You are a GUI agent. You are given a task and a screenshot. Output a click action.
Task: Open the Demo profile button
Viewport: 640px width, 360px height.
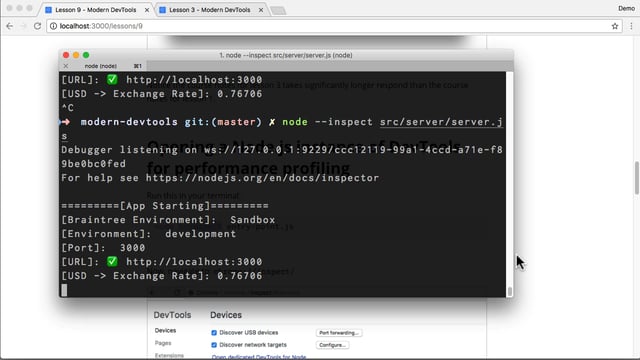coord(626,8)
